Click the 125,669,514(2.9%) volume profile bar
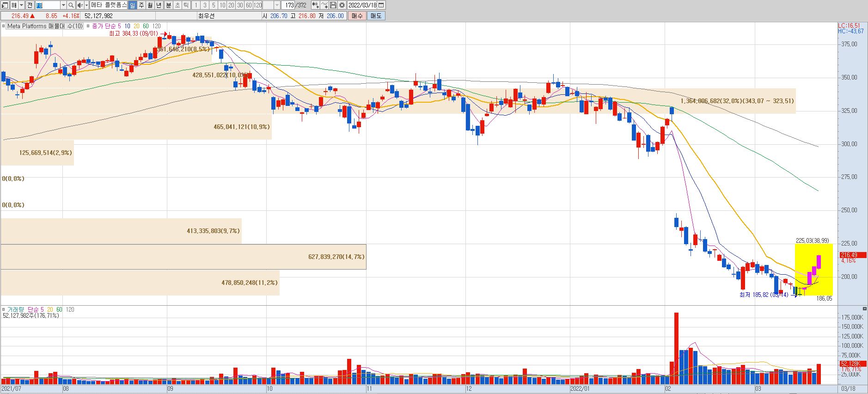 click(37, 153)
